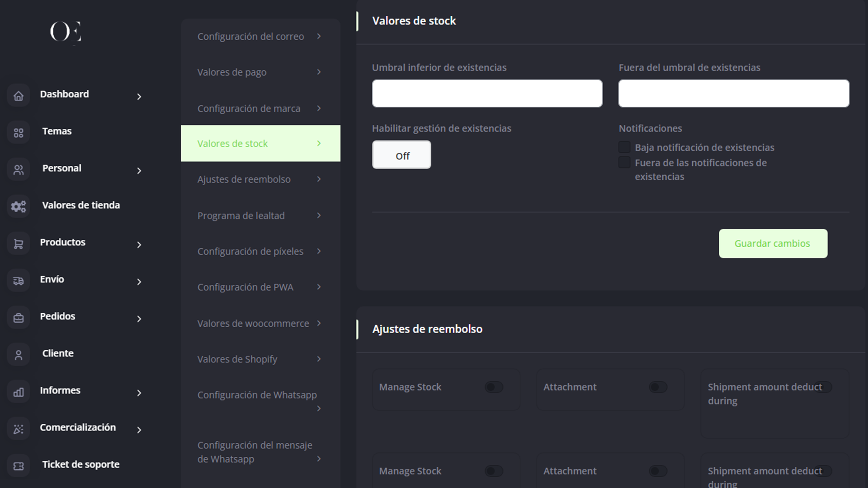Click the Productos shopping cart icon
This screenshot has width=868, height=488.
coord(19,244)
